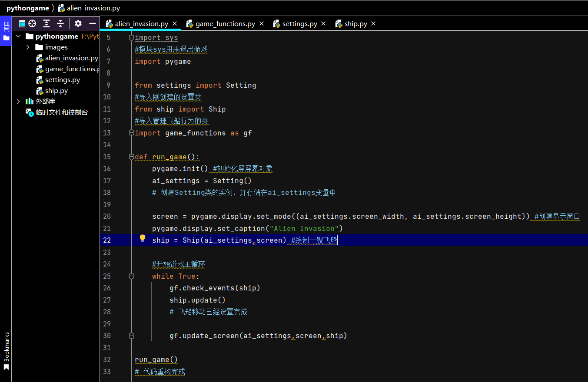Click '# 代码重构完成' comment on line 33
588x382 pixels.
click(x=160, y=372)
